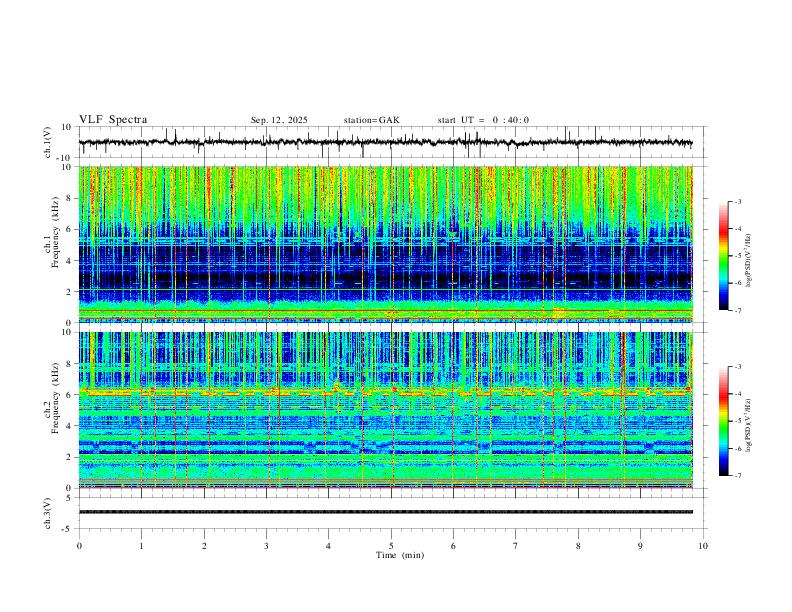Click time axis tick label "8"
The width and height of the screenshot is (792, 612).
coord(578,546)
